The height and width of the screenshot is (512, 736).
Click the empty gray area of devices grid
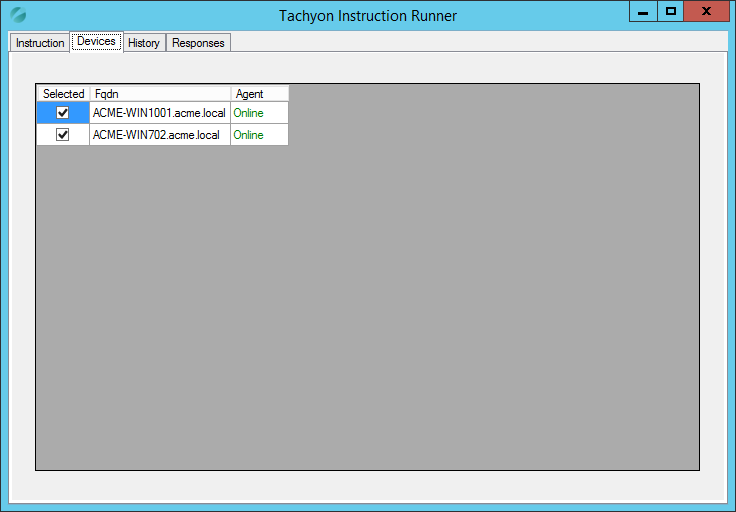coord(450,300)
